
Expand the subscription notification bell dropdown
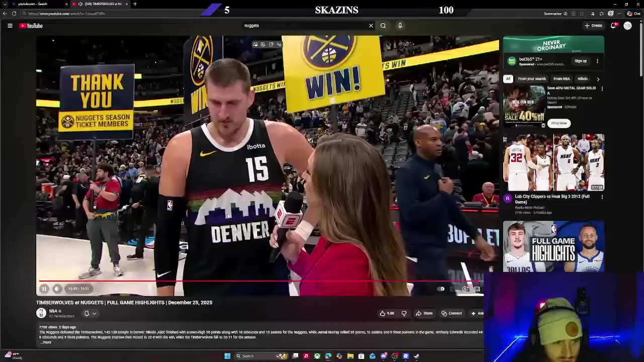click(x=90, y=313)
